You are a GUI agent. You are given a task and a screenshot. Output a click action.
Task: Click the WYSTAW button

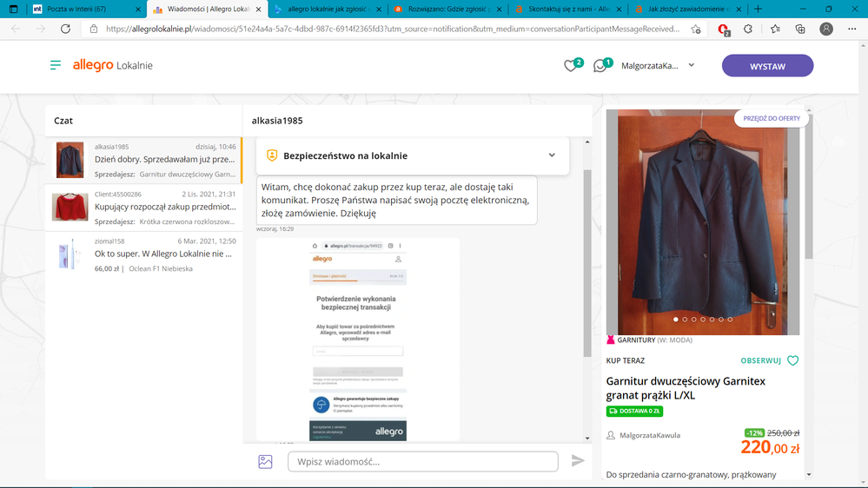click(767, 66)
